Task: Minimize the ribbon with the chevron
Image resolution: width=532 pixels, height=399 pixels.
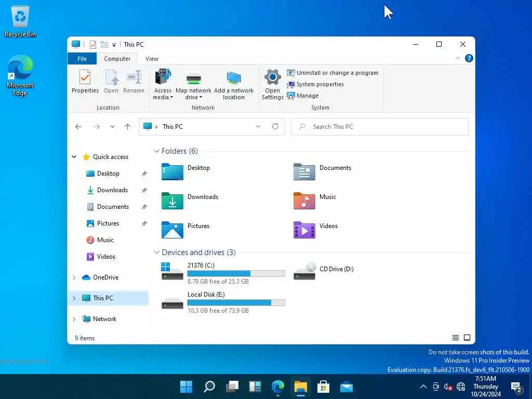Action: [x=457, y=58]
